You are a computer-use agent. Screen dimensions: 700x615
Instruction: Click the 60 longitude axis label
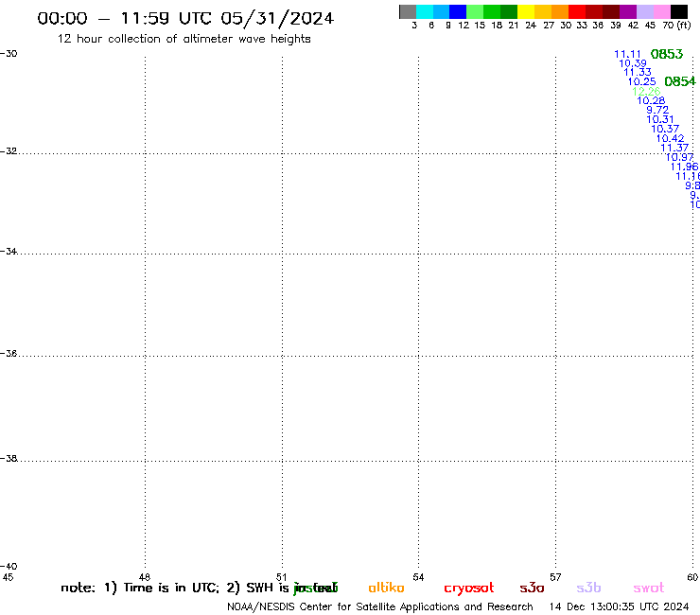(692, 577)
